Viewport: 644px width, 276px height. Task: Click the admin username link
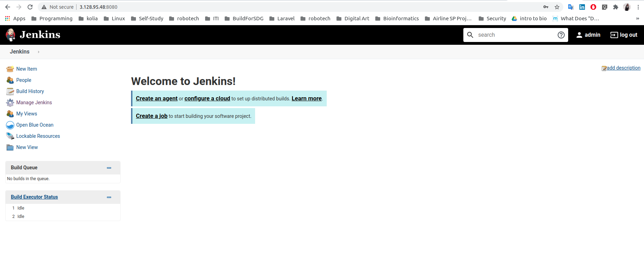[592, 35]
